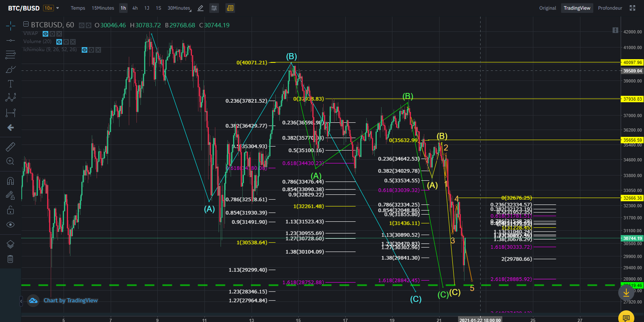The height and width of the screenshot is (322, 644).
Task: Open the 30Minutes interval dropdown
Action: click(x=179, y=8)
